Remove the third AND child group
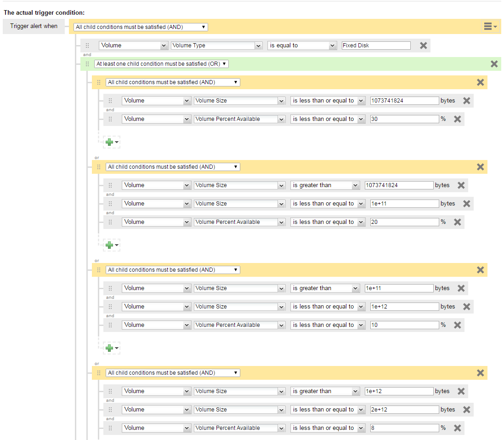This screenshot has width=504, height=440. click(480, 270)
